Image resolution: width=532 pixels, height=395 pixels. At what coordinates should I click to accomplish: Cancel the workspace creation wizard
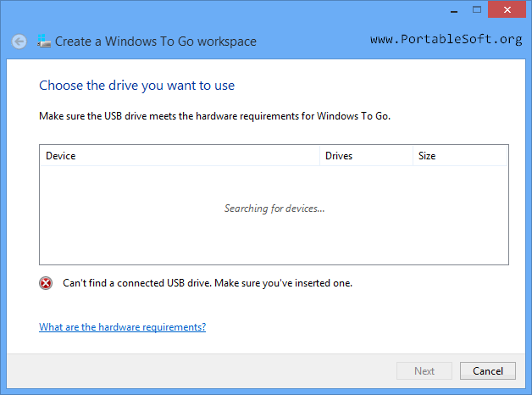coord(488,370)
